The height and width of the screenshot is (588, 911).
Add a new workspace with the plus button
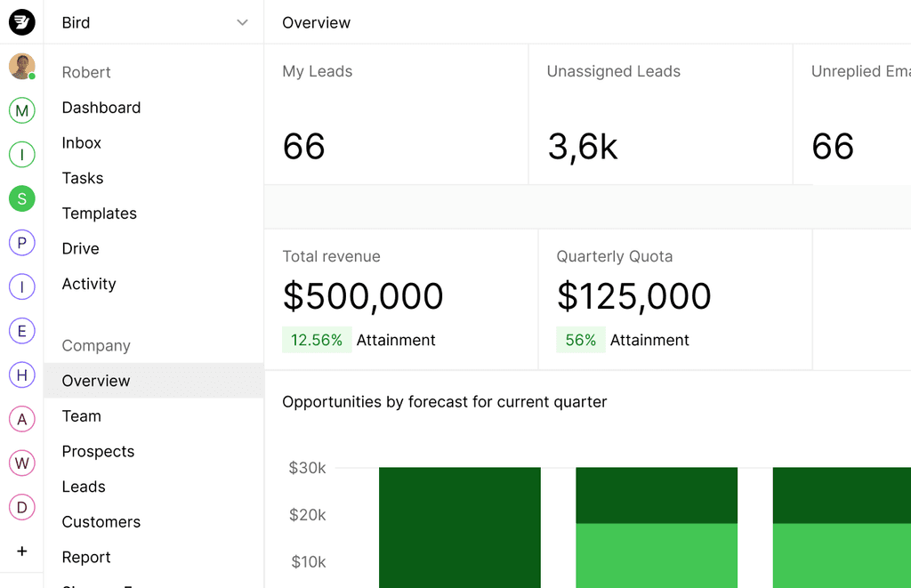tap(21, 551)
